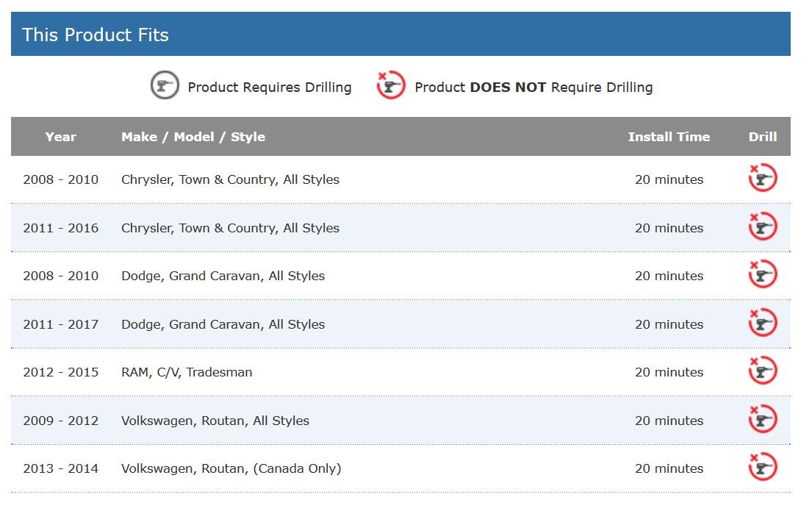Click the Make / Model / Style header
Image resolution: width=812 pixels, height=514 pixels.
pyautogui.click(x=193, y=137)
